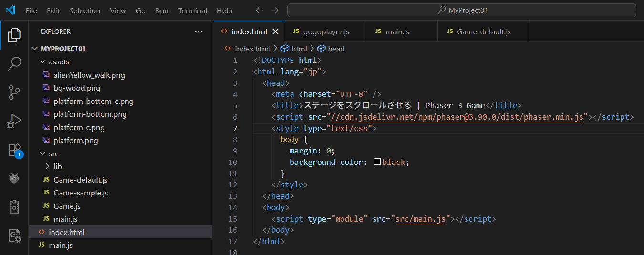Click the html symbol icon in breadcrumb
The width and height of the screenshot is (644, 255).
tap(285, 49)
